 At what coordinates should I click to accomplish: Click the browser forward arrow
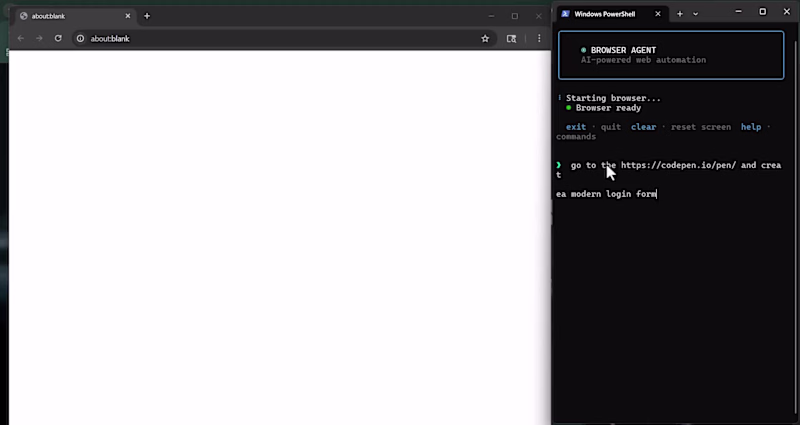tap(39, 38)
